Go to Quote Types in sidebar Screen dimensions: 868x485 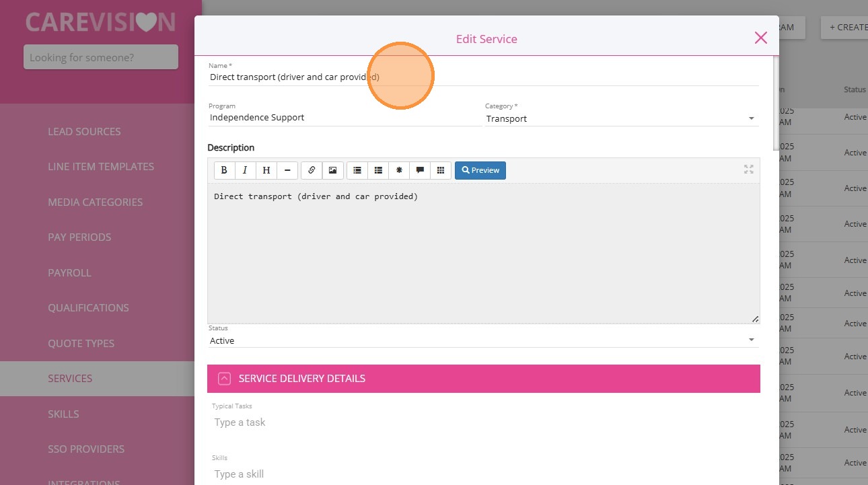(x=81, y=343)
